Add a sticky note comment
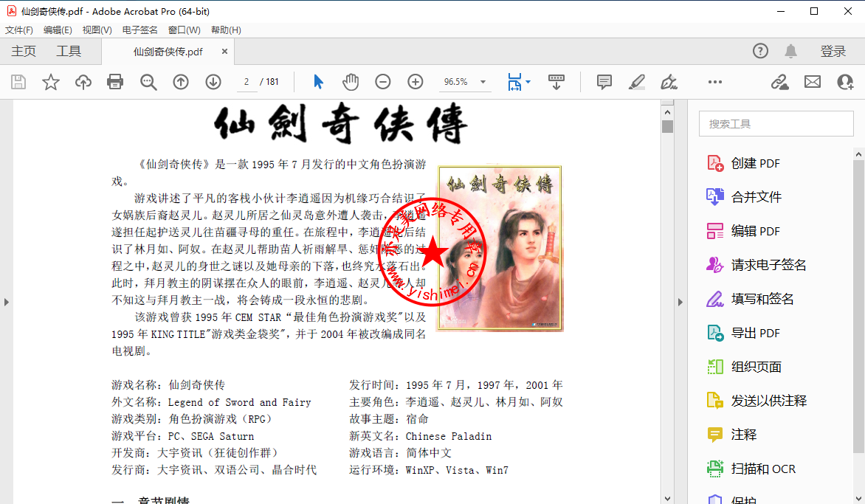This screenshot has height=504, width=865. point(604,82)
